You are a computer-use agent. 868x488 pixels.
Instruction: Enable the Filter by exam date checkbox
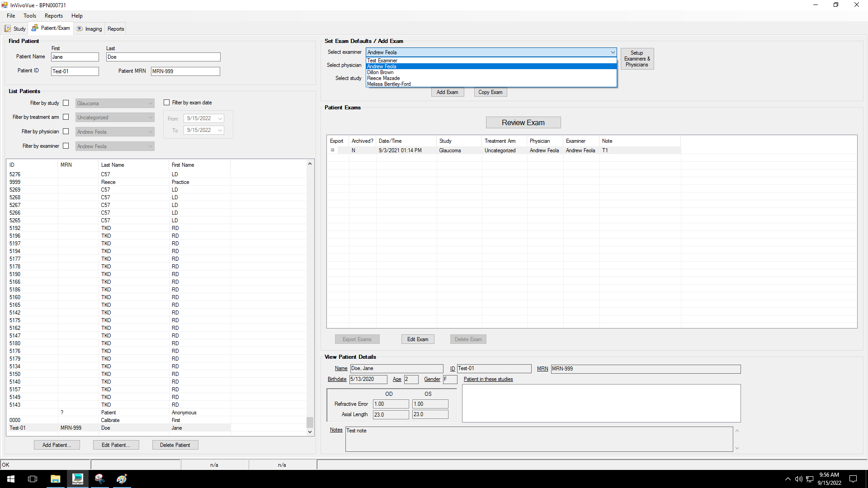tap(167, 103)
